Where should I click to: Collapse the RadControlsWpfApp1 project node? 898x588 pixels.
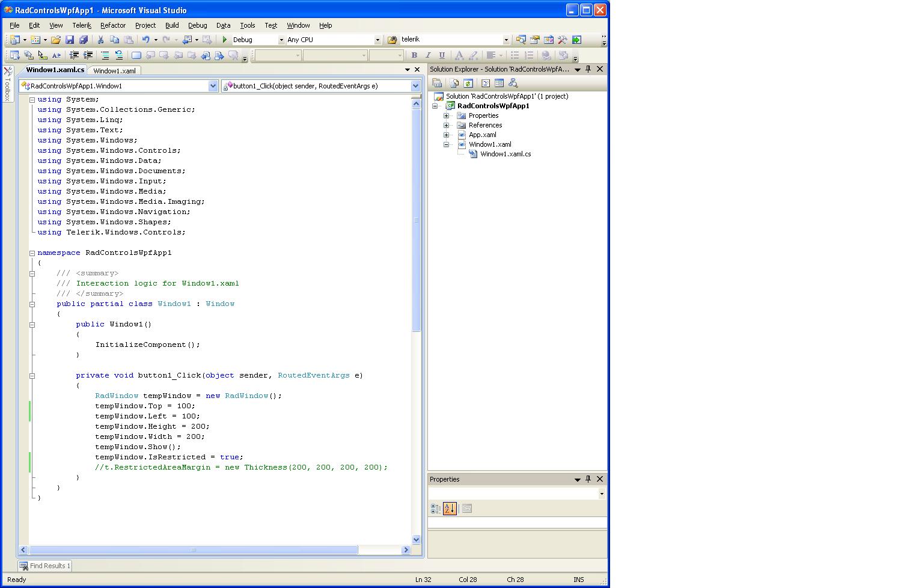click(x=435, y=106)
